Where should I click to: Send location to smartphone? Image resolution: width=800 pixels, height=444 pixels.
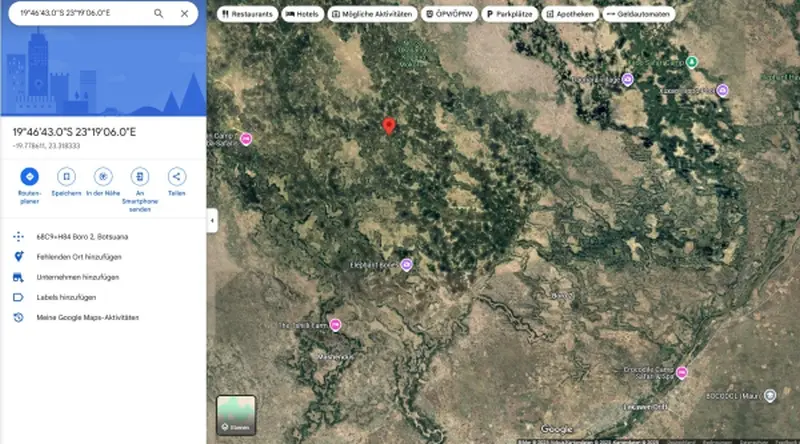(x=140, y=177)
